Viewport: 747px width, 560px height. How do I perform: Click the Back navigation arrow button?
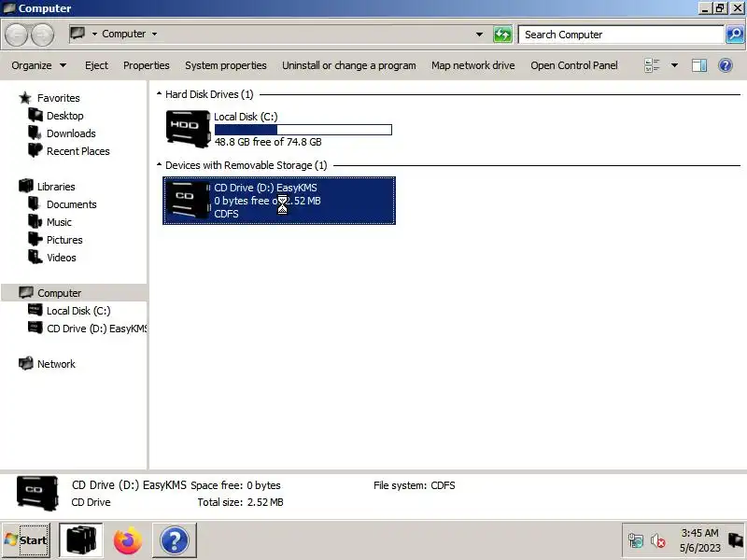[x=16, y=35]
